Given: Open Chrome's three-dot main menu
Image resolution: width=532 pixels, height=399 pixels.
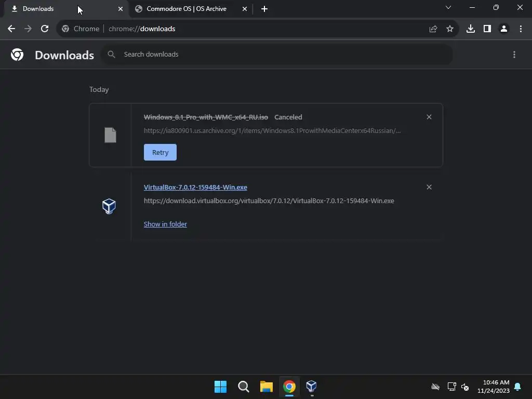Looking at the screenshot, I should [521, 29].
